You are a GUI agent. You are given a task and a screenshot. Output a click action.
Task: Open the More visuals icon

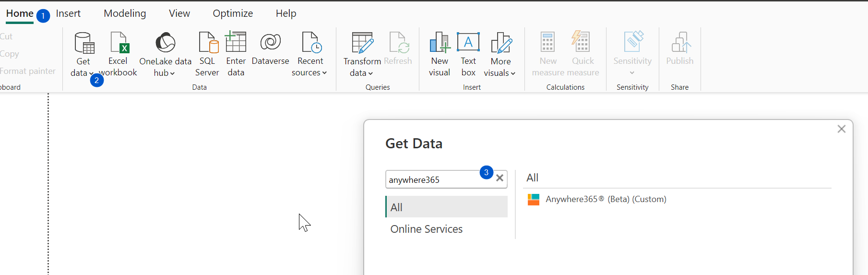[x=501, y=43]
